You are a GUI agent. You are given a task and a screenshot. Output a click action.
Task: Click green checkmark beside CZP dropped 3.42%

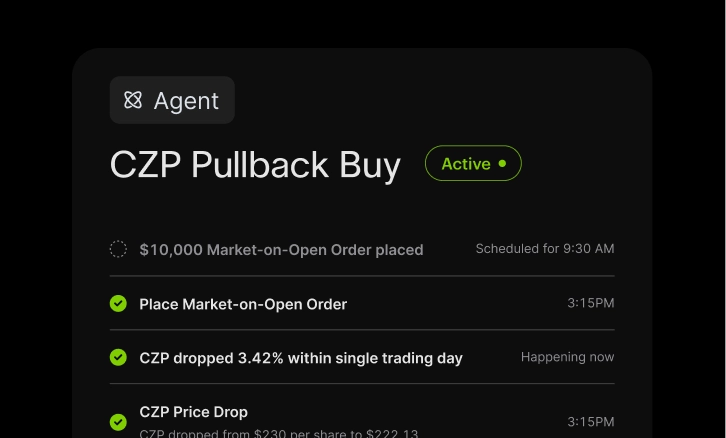(x=118, y=357)
